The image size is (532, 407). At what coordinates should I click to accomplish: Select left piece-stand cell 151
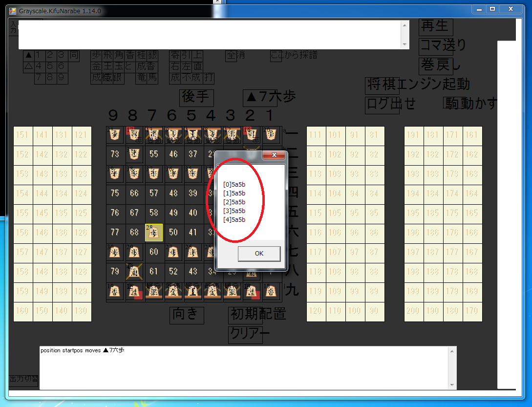click(23, 135)
